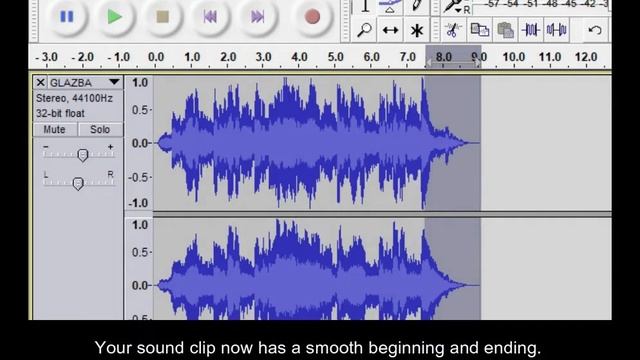
Task: Click the "32-bit float" track format text
Action: (60, 113)
